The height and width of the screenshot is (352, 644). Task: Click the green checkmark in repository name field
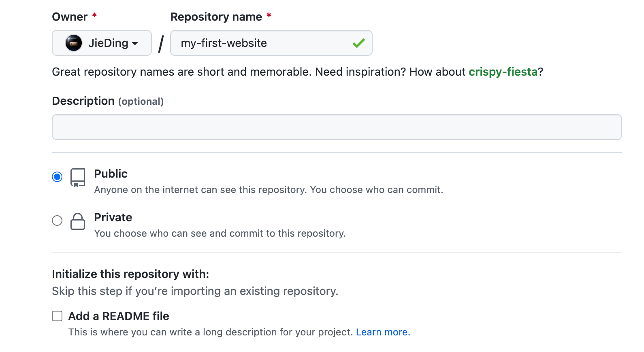(x=358, y=43)
